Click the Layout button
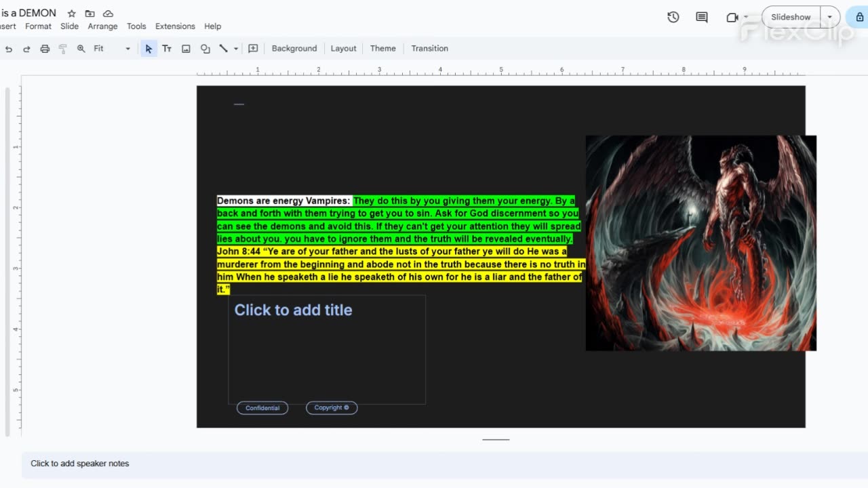The width and height of the screenshot is (868, 488). (x=343, y=49)
